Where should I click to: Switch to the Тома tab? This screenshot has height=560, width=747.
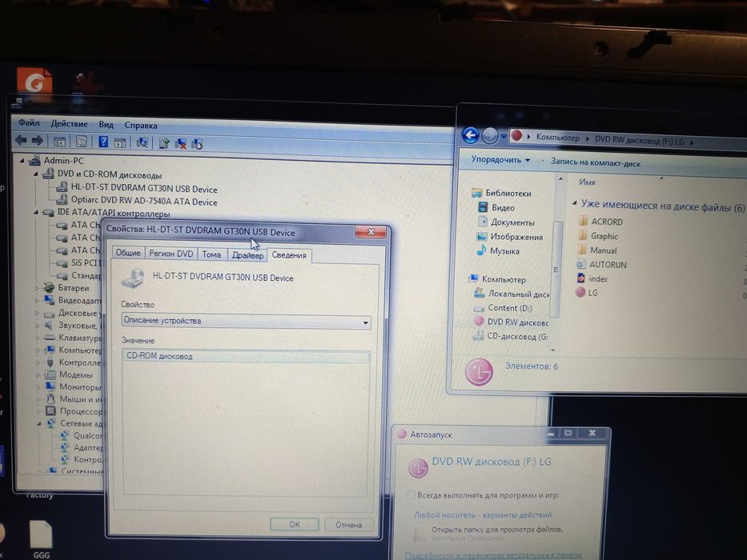[x=211, y=254]
